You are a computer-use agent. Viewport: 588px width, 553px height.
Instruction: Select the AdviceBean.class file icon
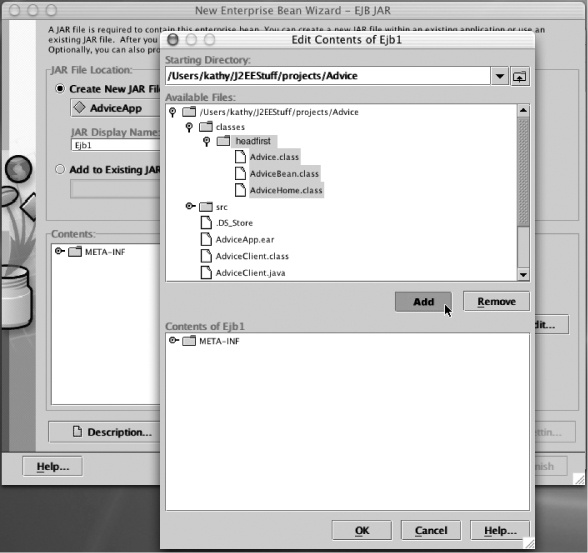(240, 173)
